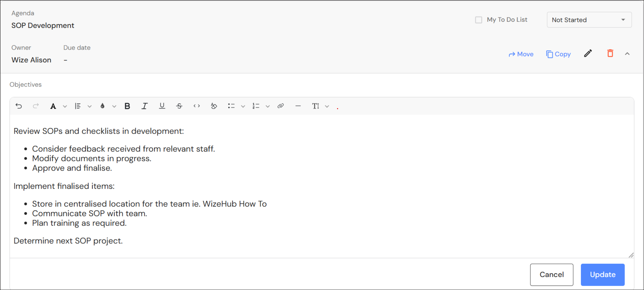Collapse the agenda item with the chevron up

[627, 54]
